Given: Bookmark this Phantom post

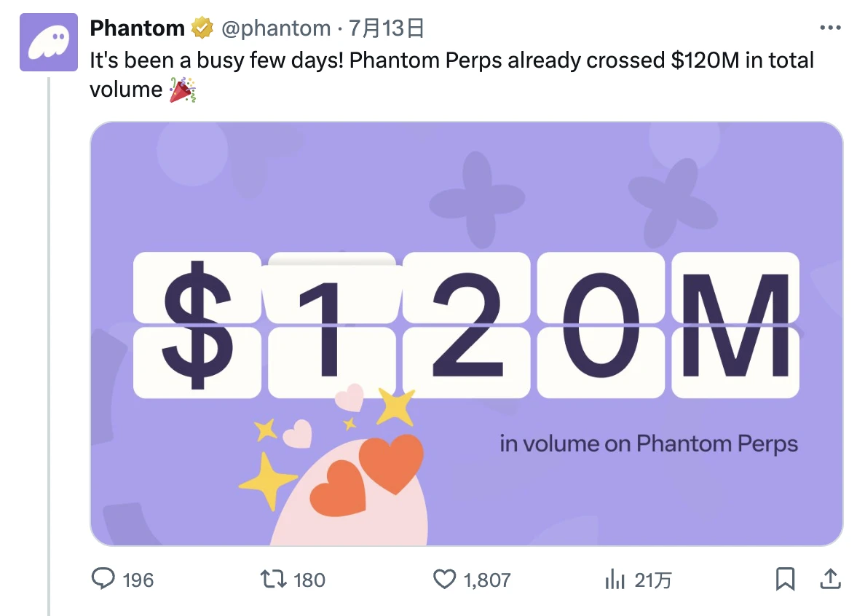Looking at the screenshot, I should point(786,579).
